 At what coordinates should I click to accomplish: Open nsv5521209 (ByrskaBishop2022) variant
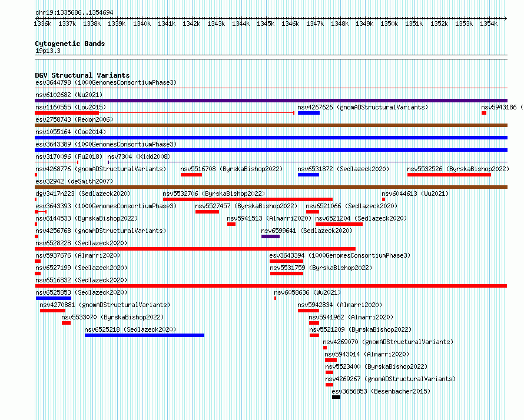coord(360,329)
